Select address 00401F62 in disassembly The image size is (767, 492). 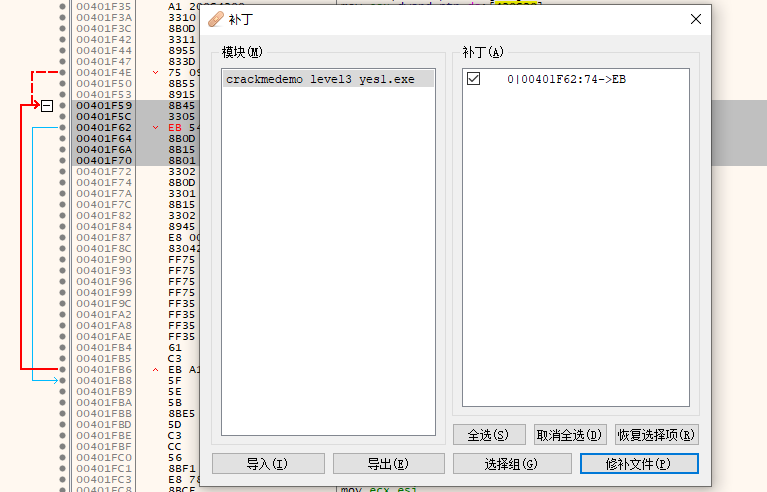tap(104, 128)
